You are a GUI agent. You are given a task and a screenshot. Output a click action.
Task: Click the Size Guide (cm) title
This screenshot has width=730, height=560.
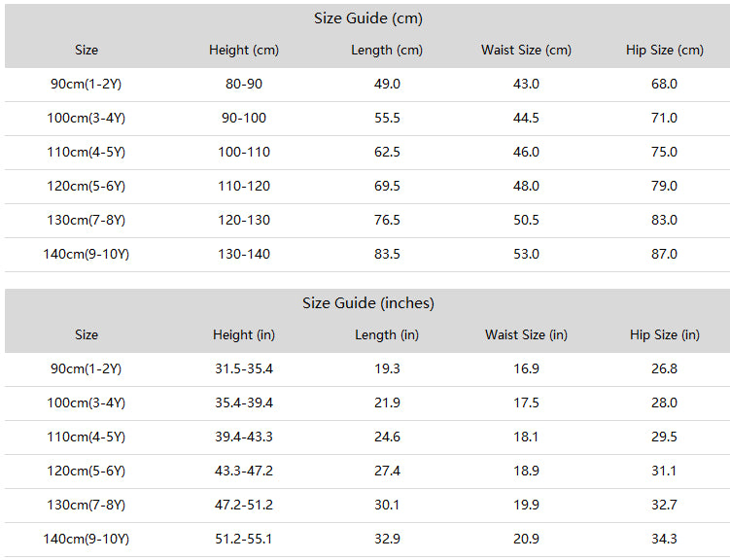coord(367,18)
